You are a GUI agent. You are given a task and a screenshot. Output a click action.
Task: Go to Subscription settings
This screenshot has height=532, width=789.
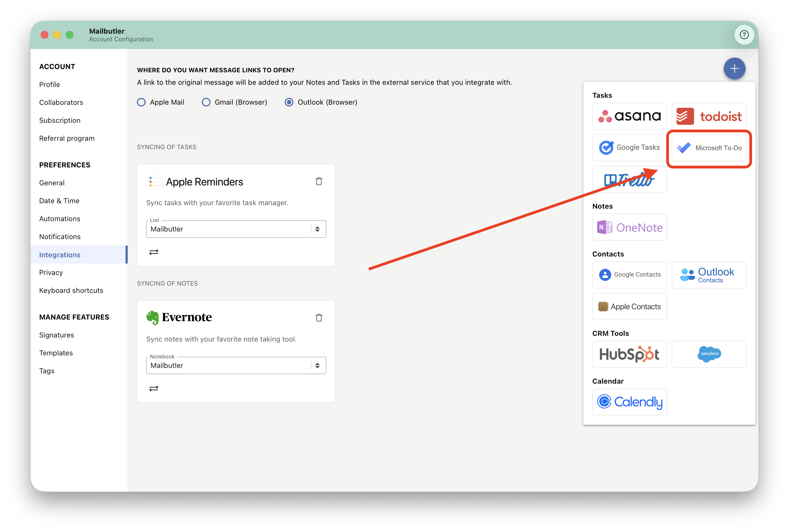60,120
